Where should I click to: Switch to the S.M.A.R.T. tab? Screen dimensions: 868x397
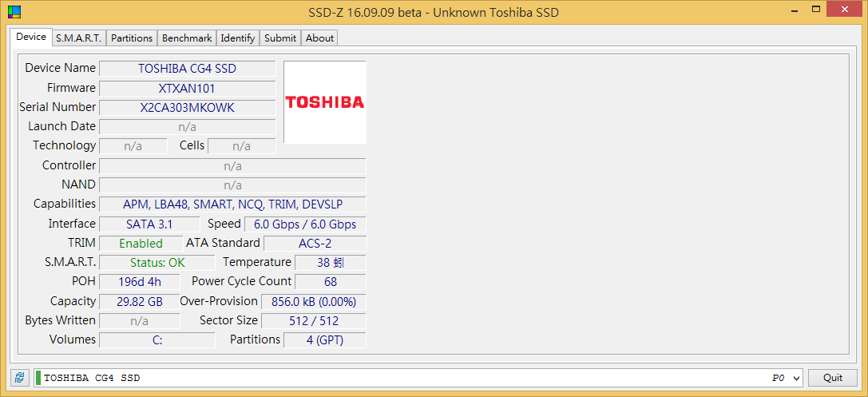(x=78, y=38)
